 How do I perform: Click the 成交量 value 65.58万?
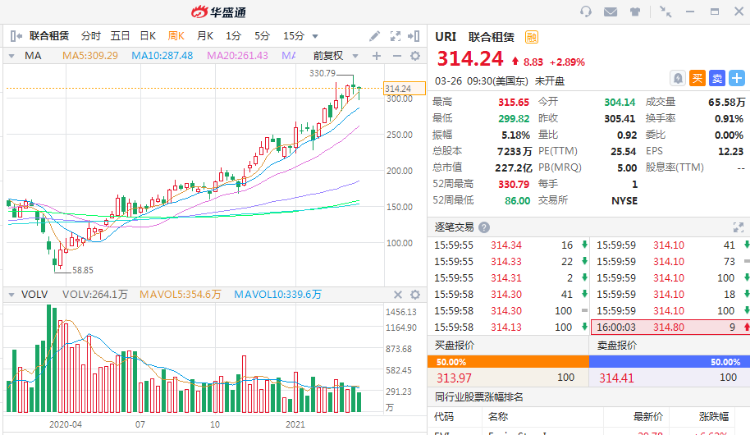(x=727, y=102)
